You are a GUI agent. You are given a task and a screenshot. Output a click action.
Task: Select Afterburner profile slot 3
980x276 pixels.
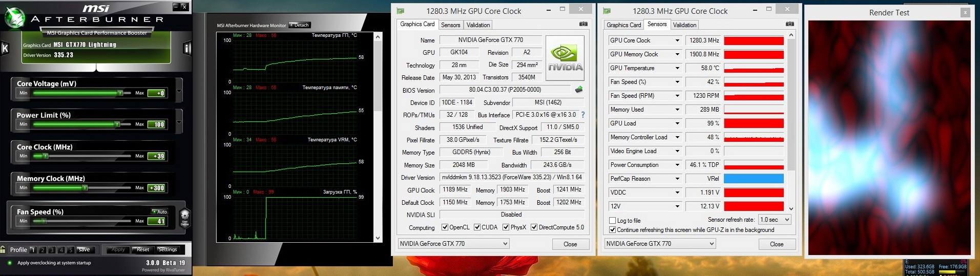click(x=52, y=250)
